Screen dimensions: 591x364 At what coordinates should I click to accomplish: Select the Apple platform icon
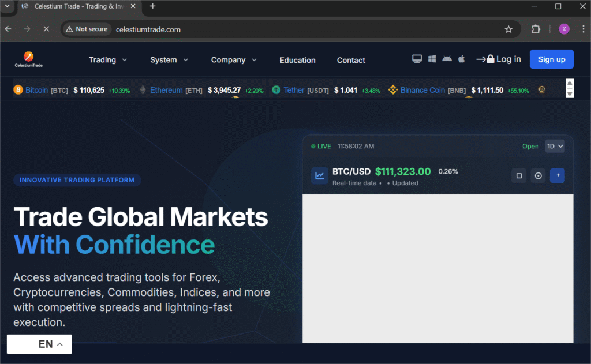point(461,59)
